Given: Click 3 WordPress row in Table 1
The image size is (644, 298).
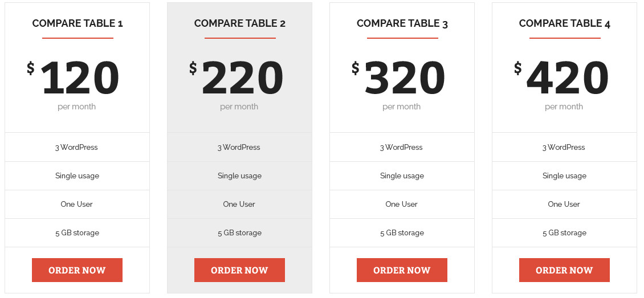Looking at the screenshot, I should coord(76,147).
